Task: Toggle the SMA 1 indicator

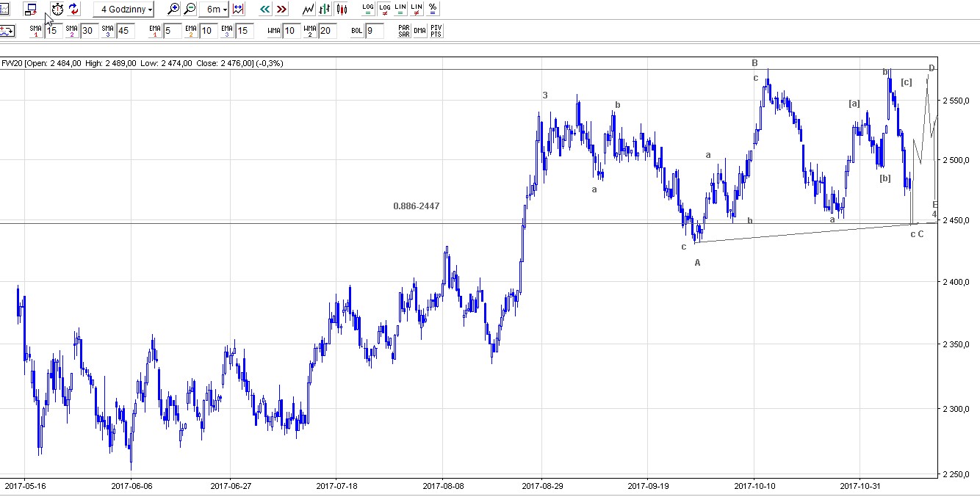Action: coord(36,31)
